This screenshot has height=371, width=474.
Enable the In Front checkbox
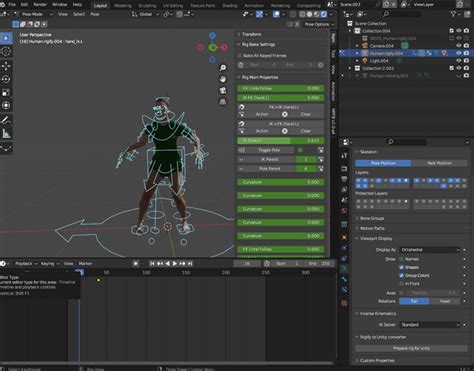[401, 284]
